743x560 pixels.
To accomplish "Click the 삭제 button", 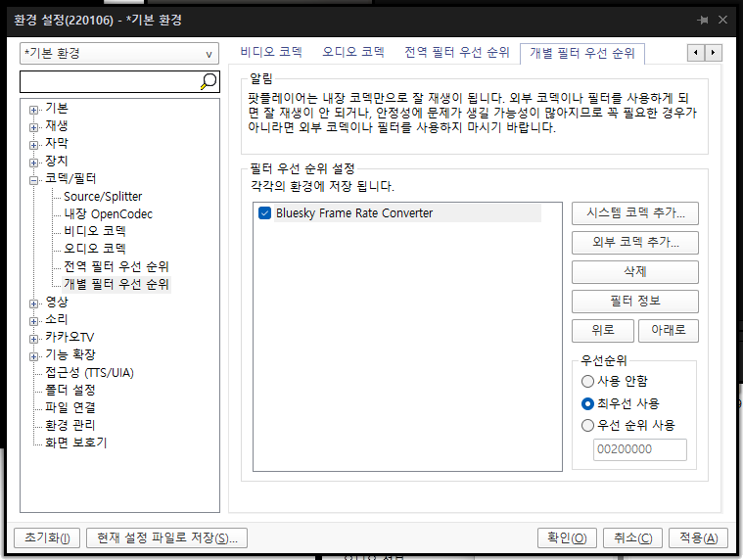I will (635, 272).
